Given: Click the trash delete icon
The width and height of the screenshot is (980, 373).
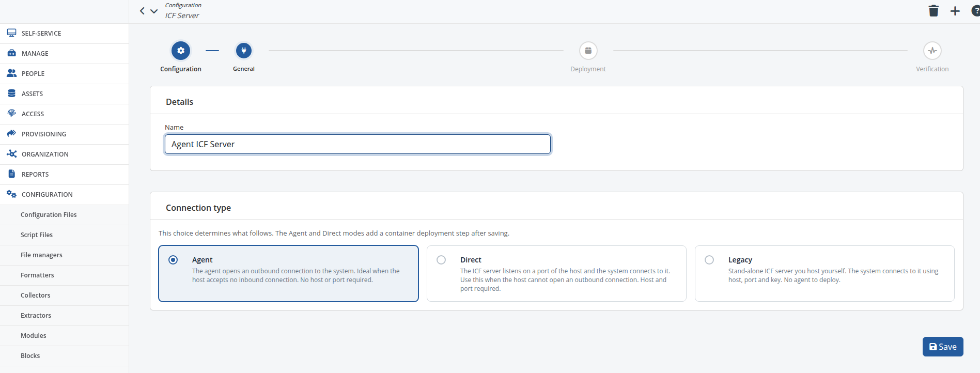Looking at the screenshot, I should [934, 11].
